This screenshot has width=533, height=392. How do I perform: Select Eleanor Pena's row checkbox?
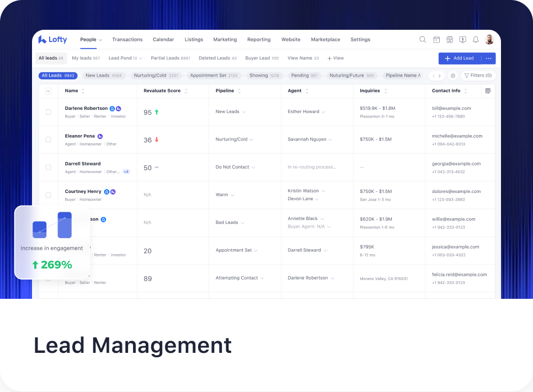[48, 139]
